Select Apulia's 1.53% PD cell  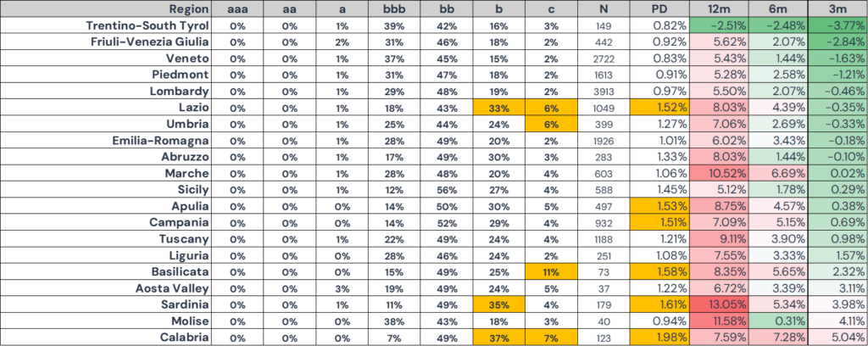click(659, 206)
